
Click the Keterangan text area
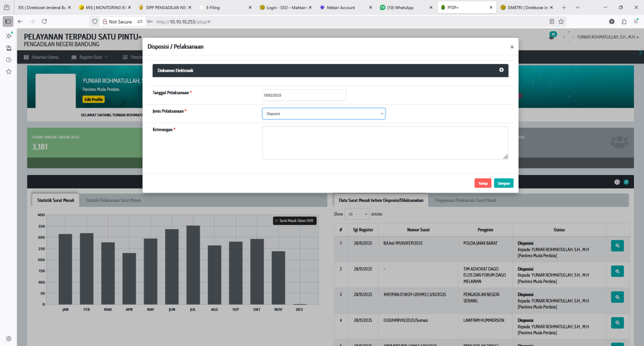[x=385, y=143]
